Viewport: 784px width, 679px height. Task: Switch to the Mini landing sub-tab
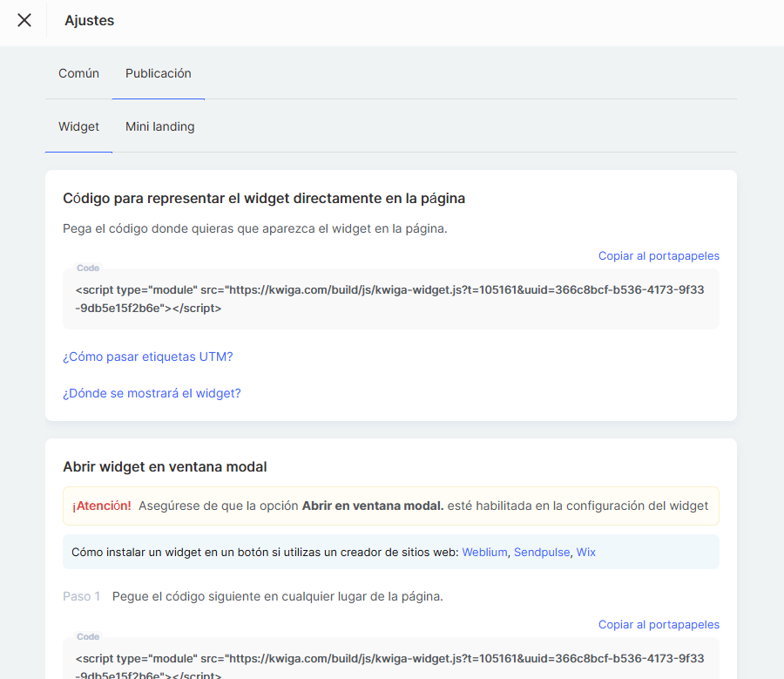click(x=160, y=127)
